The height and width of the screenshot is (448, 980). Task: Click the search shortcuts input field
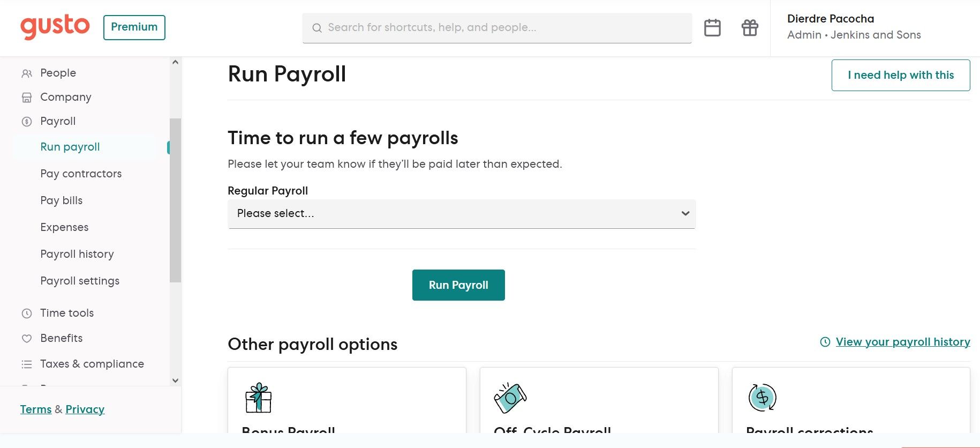click(x=497, y=28)
